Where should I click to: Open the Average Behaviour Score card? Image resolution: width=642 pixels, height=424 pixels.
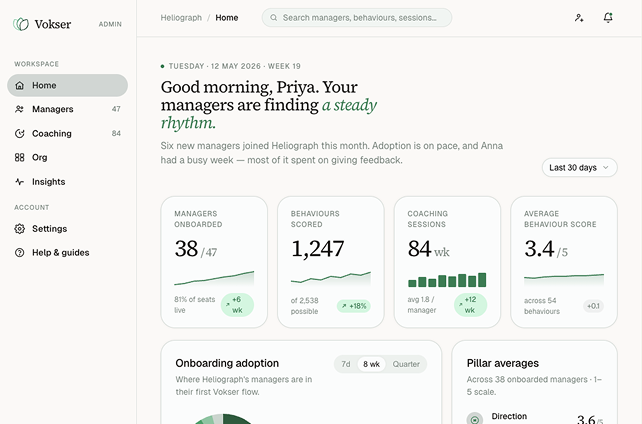[564, 262]
